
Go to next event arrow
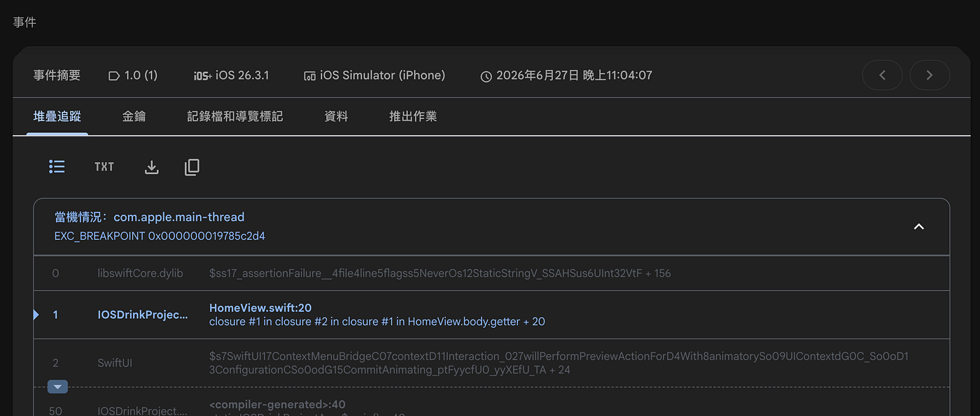tap(930, 75)
